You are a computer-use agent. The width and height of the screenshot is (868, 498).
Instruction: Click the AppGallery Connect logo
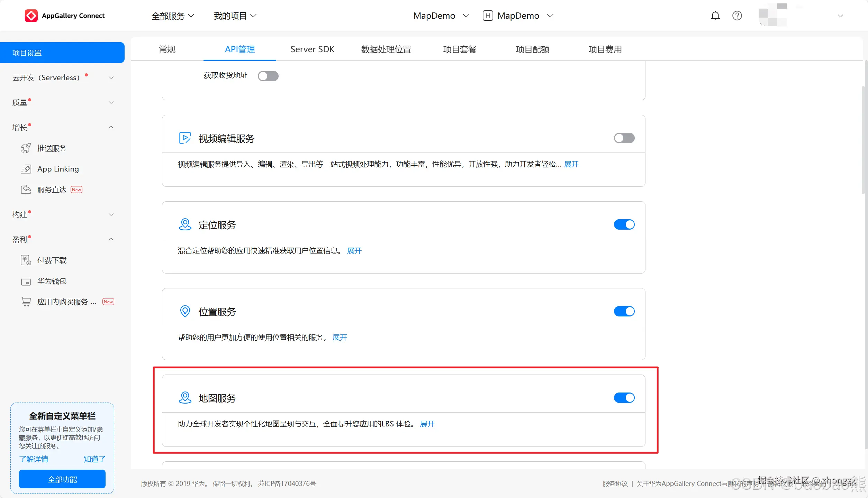pos(65,15)
